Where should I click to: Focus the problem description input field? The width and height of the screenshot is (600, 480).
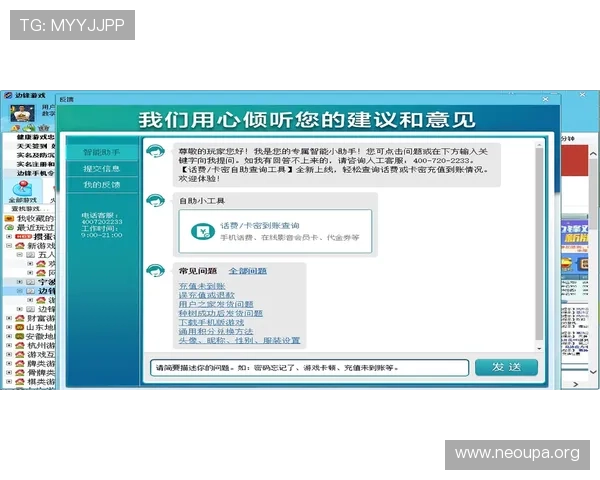(310, 368)
